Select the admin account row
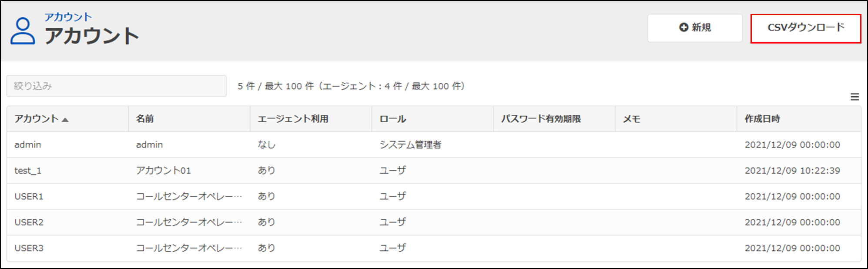Screen dimensions: 868x269 pos(434,145)
